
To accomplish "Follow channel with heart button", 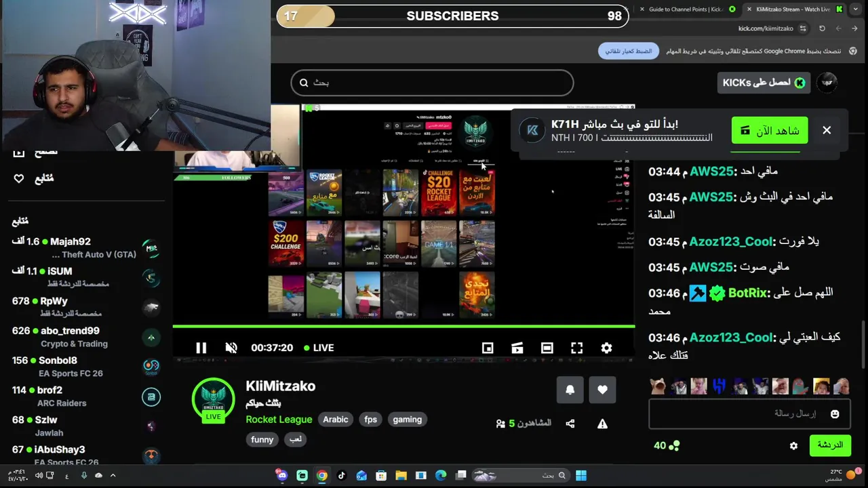I will pyautogui.click(x=602, y=390).
